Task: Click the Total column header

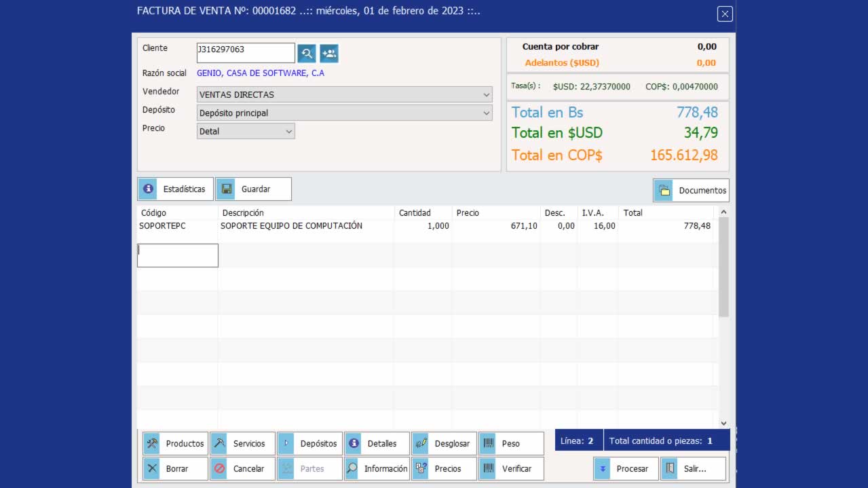Action: tap(666, 213)
